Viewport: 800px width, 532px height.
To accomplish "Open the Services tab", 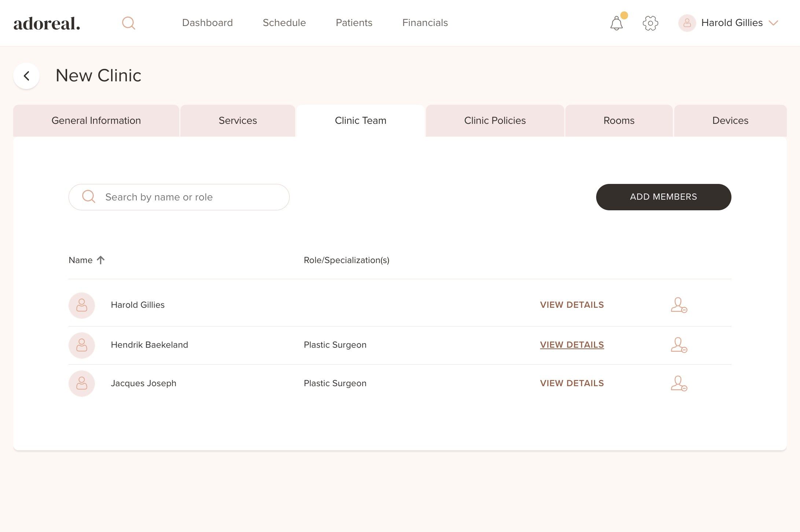I will coord(238,121).
